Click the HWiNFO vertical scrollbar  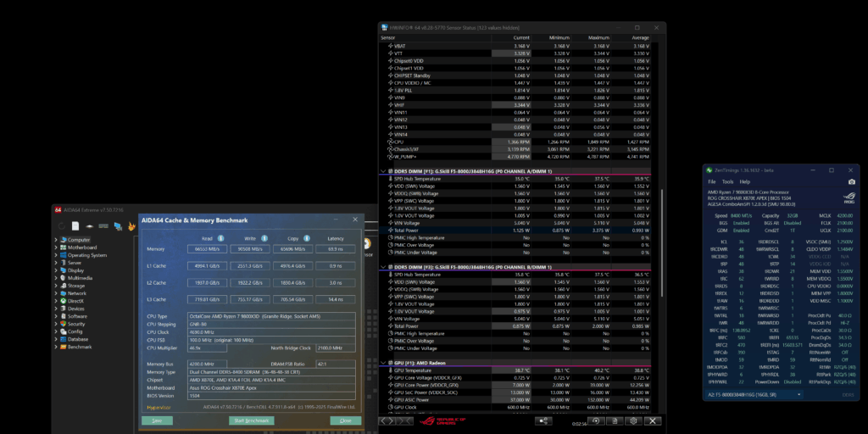click(662, 243)
